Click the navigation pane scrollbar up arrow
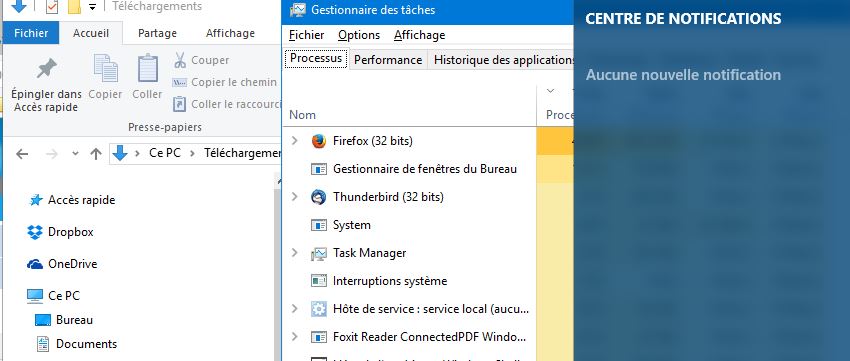Image resolution: width=850 pixels, height=361 pixels. coord(278,183)
